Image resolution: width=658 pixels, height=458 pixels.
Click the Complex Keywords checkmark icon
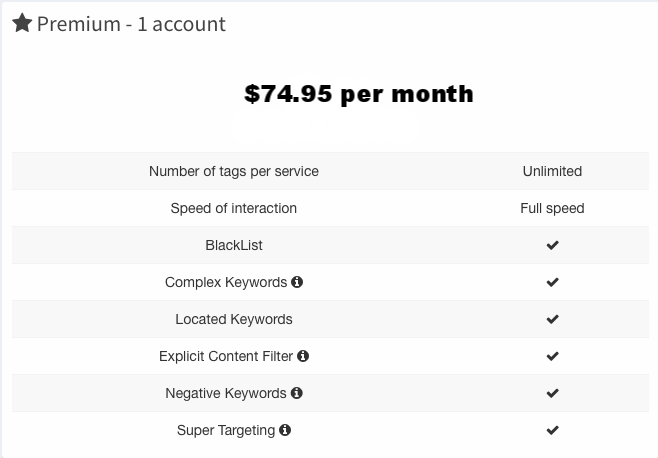click(x=553, y=282)
